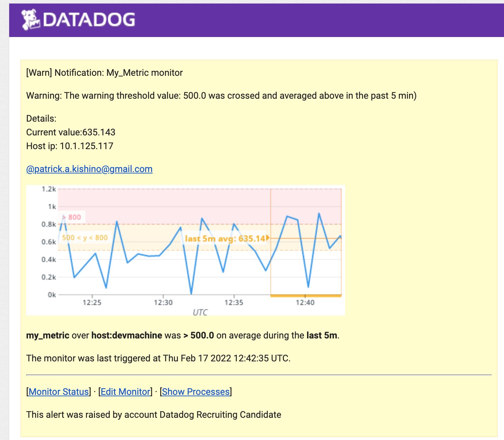Screen dimensions: 504x440
Task: Click the '12:30' x-axis time label
Action: [x=163, y=302]
